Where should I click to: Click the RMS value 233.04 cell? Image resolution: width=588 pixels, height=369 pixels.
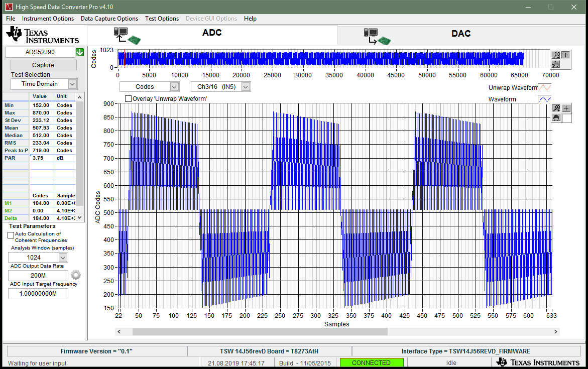42,143
